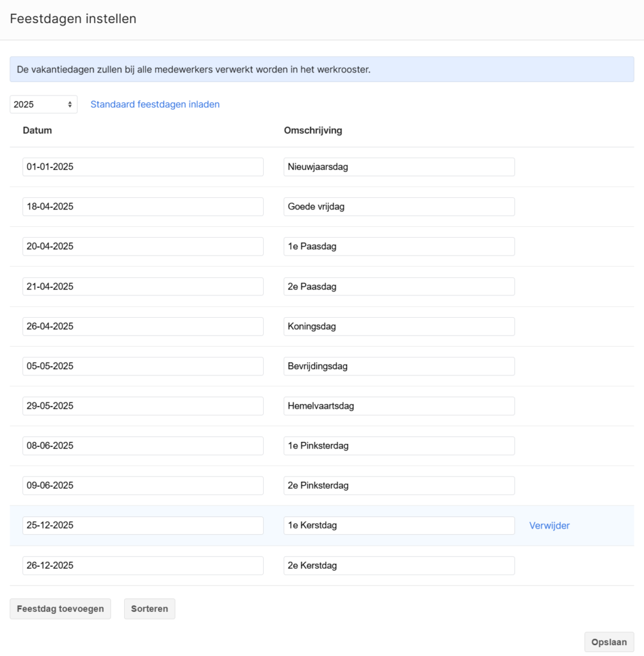Click the 05-05-2025 date input
Image resolution: width=644 pixels, height=656 pixels.
pyautogui.click(x=143, y=366)
